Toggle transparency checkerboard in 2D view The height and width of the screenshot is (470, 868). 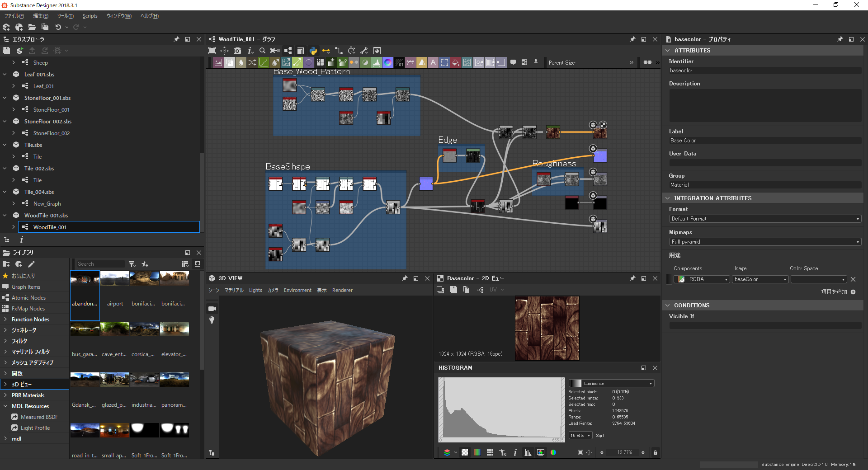465,452
